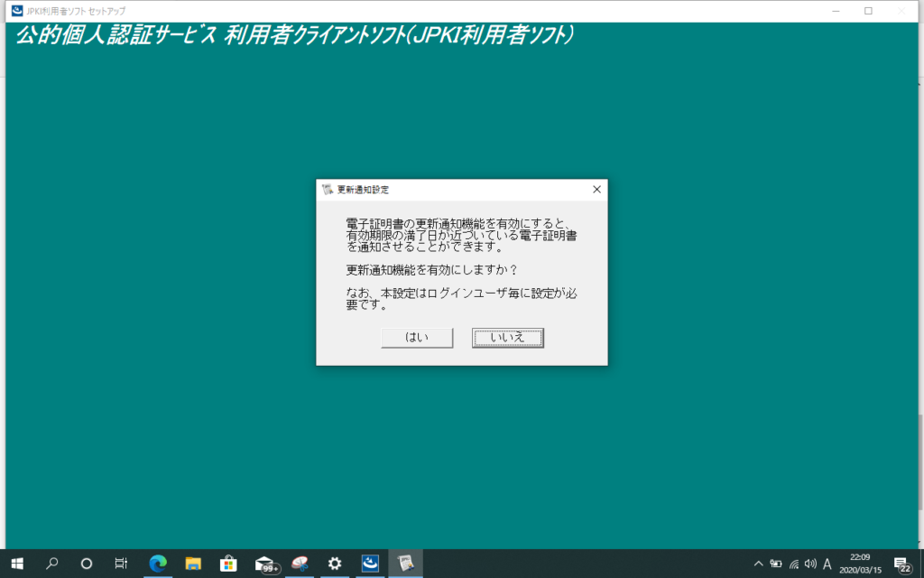Viewport: 924px width, 578px height.
Task: Show hidden system tray icons
Action: tap(758, 564)
